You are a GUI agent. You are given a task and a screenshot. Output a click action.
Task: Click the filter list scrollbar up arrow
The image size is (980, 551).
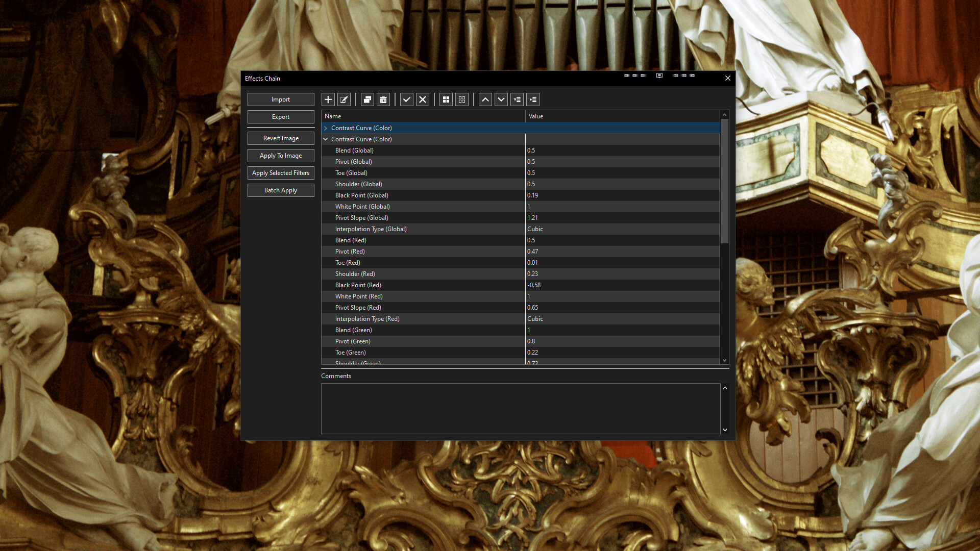(724, 115)
